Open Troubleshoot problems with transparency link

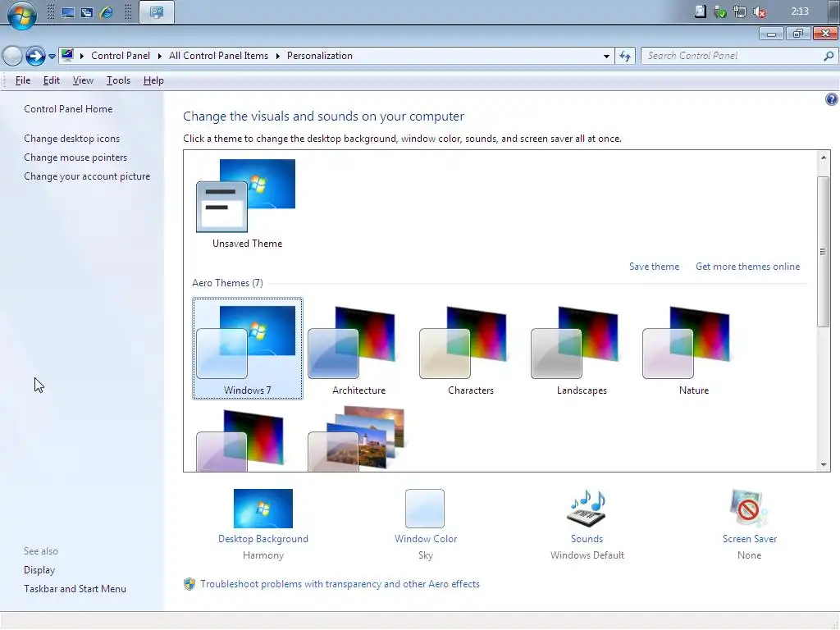point(340,584)
